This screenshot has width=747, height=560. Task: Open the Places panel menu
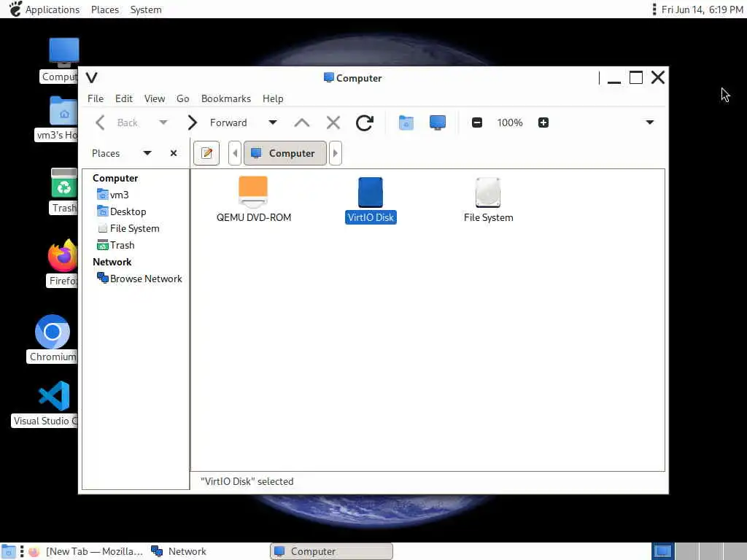[105, 9]
